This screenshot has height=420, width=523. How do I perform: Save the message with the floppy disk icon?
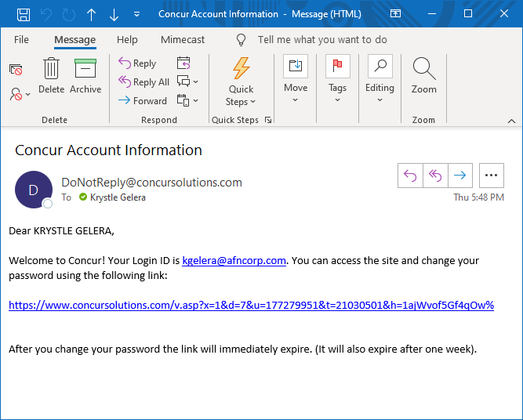pos(24,15)
